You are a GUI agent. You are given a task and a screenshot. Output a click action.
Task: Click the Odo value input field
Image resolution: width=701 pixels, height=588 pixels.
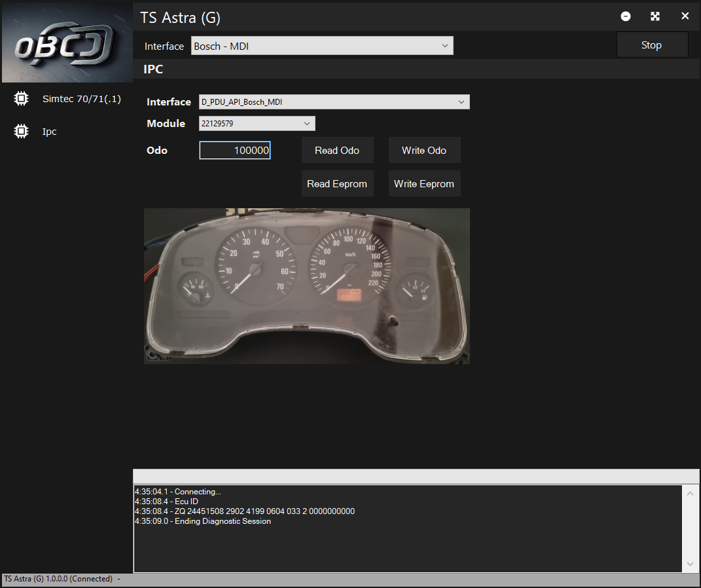click(x=235, y=151)
